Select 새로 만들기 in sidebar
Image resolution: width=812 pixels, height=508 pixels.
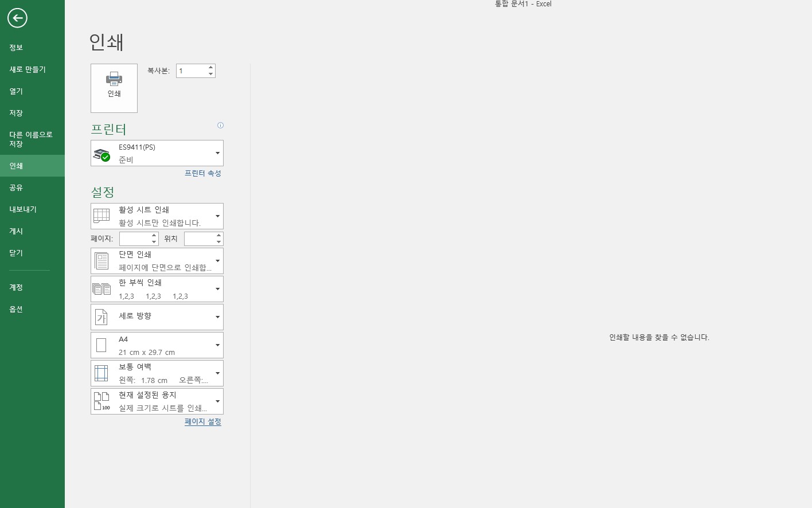click(32, 69)
